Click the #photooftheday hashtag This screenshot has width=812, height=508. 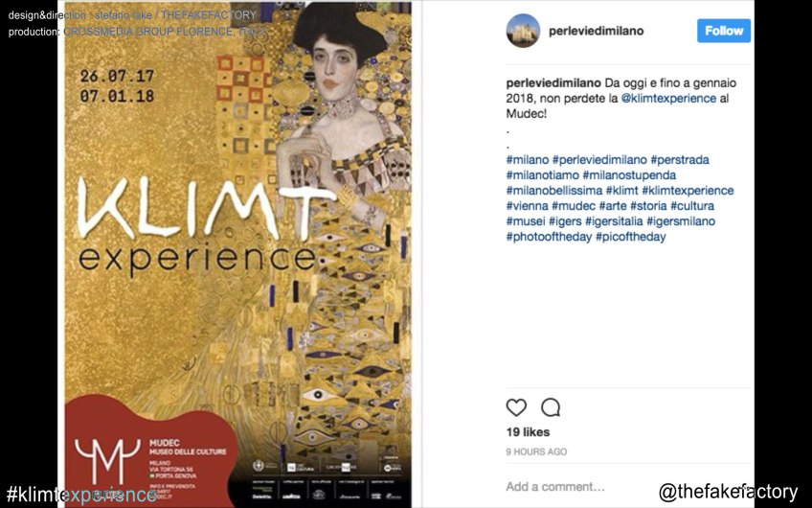pyautogui.click(x=549, y=237)
